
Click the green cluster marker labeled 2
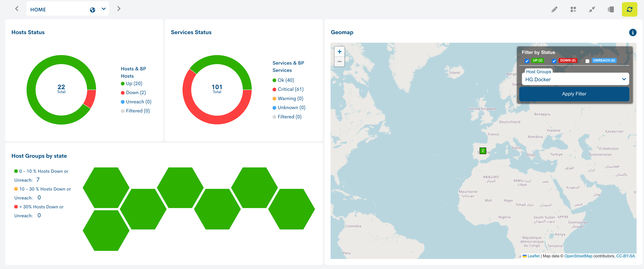pos(482,151)
